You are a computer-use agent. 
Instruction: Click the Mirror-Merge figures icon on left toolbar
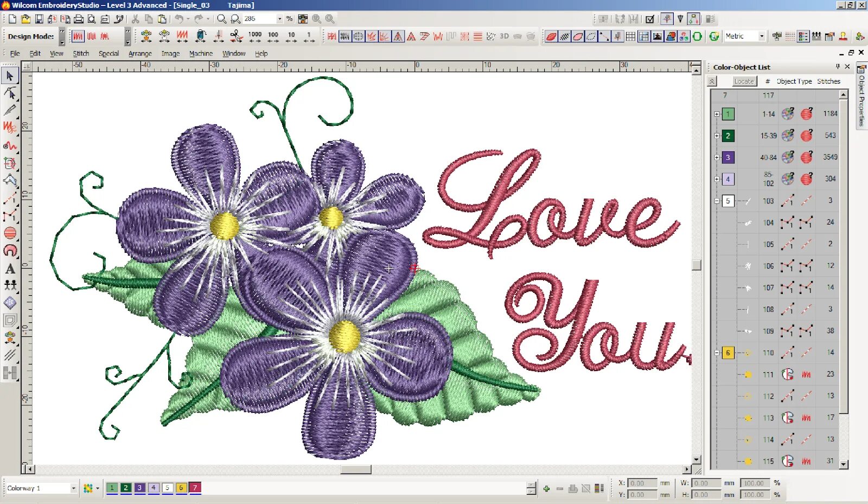click(x=10, y=285)
